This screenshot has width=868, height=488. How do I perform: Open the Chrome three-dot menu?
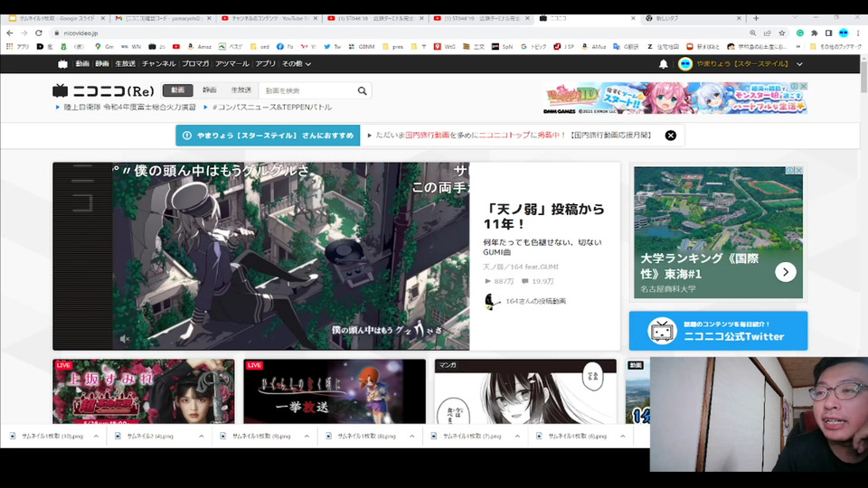(x=858, y=33)
